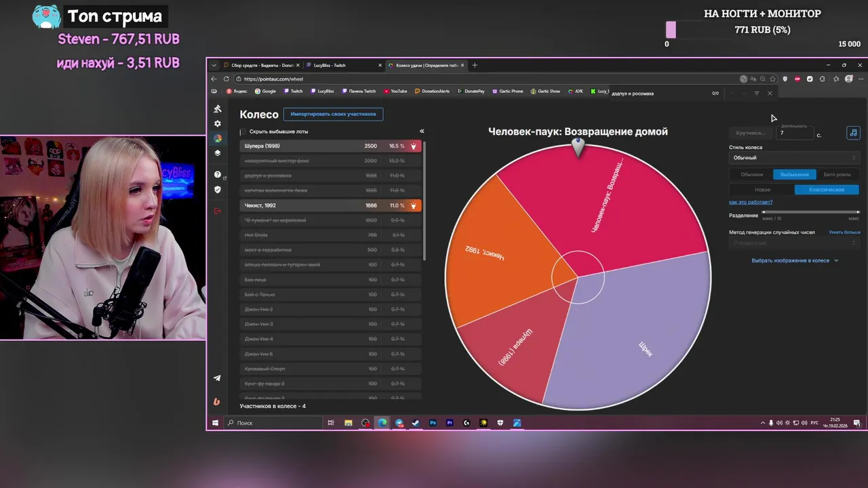Open 'Узнать больше' link

pos(844,232)
